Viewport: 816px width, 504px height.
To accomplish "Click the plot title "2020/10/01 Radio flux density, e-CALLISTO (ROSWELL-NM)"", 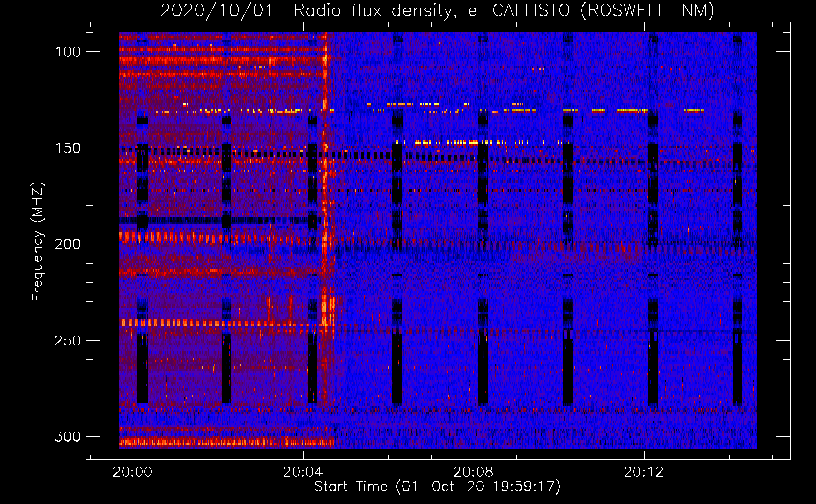I will tap(437, 10).
